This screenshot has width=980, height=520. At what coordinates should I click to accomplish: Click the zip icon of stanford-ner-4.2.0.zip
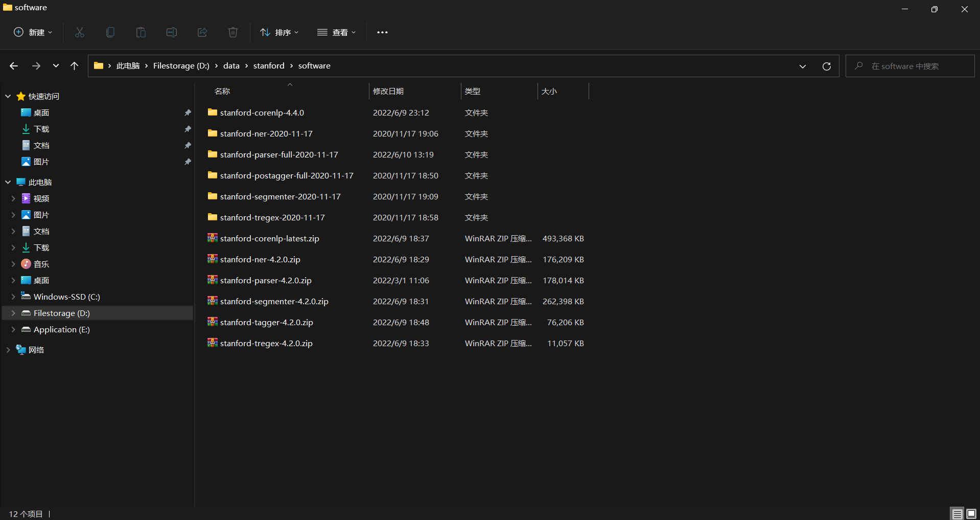pyautogui.click(x=213, y=259)
